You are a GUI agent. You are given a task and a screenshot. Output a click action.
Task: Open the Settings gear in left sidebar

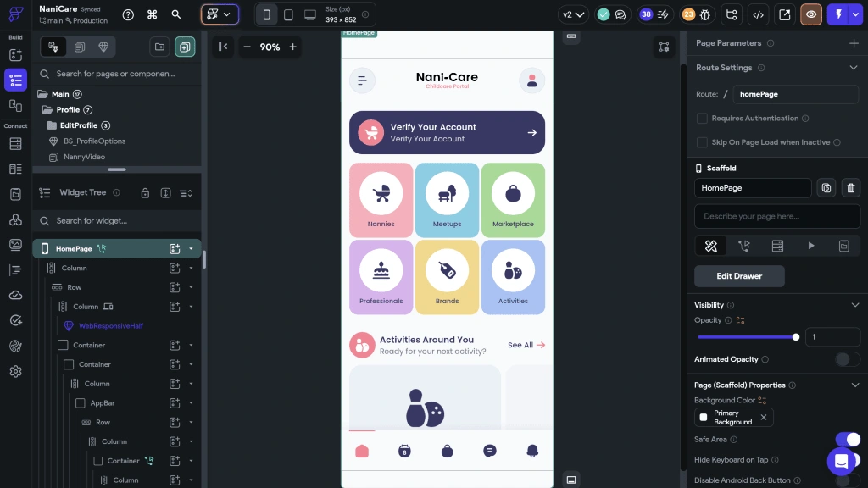pyautogui.click(x=15, y=371)
